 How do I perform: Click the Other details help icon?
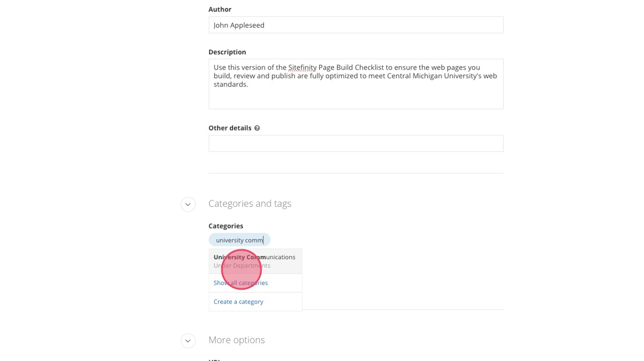point(257,128)
